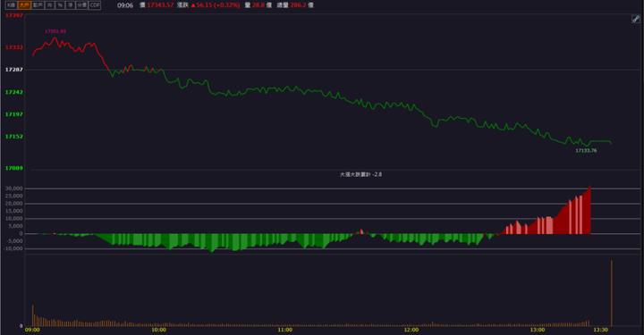Click the white 17287 reference price label
The height and width of the screenshot is (335, 644).
(14, 70)
